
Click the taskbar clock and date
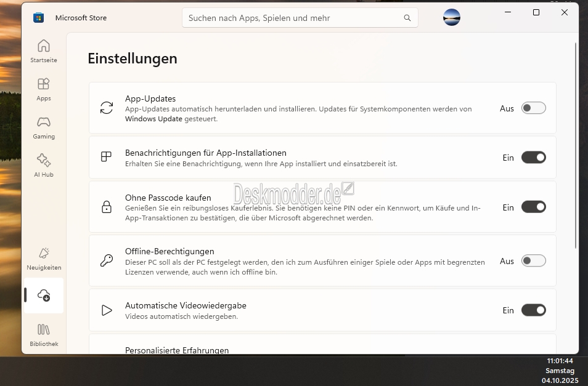point(560,371)
